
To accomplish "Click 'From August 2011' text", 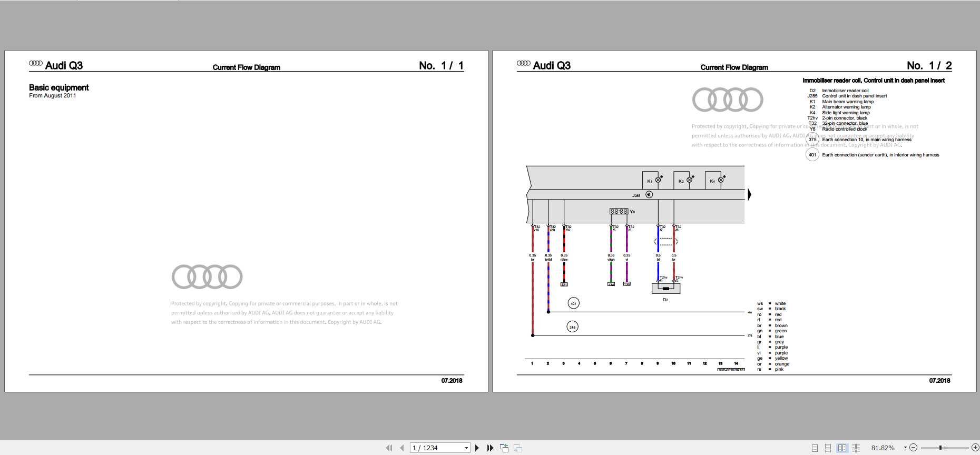I will click(x=52, y=95).
